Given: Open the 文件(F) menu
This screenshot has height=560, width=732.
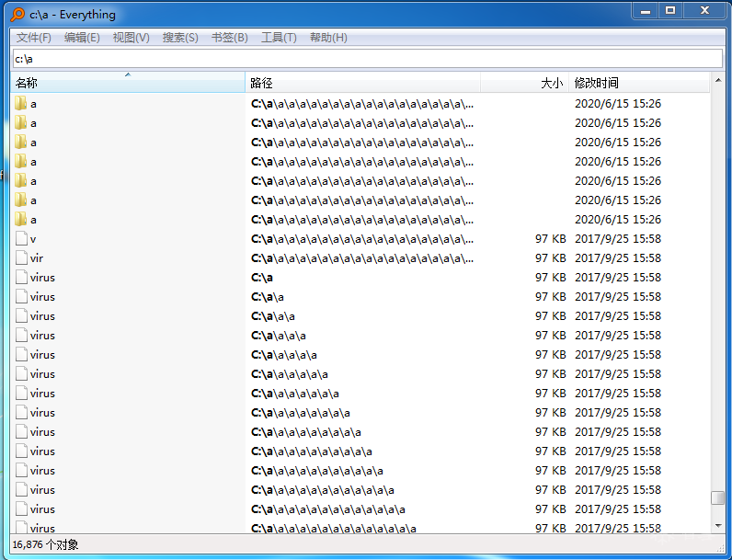Looking at the screenshot, I should click(x=34, y=38).
